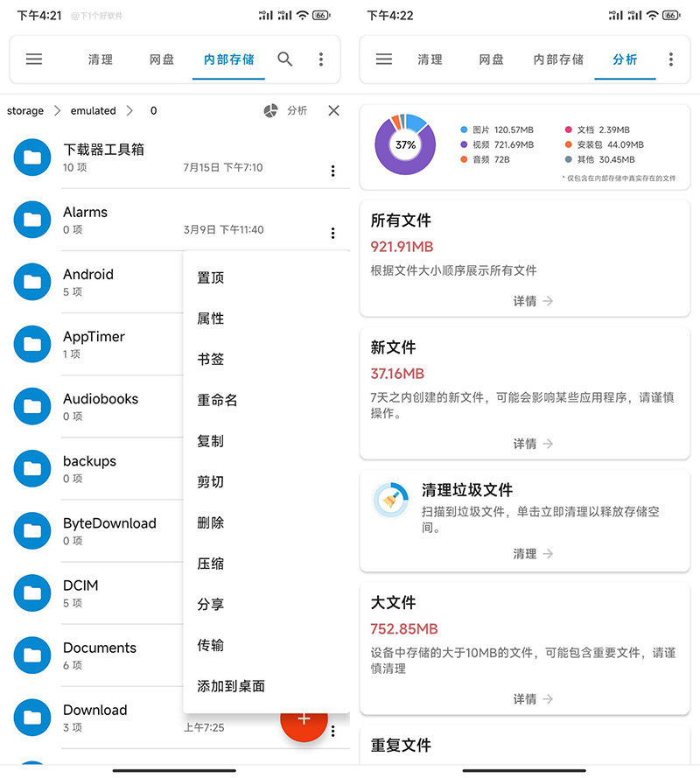700x778 pixels.
Task: Open the Download folder icon
Action: coord(31,718)
